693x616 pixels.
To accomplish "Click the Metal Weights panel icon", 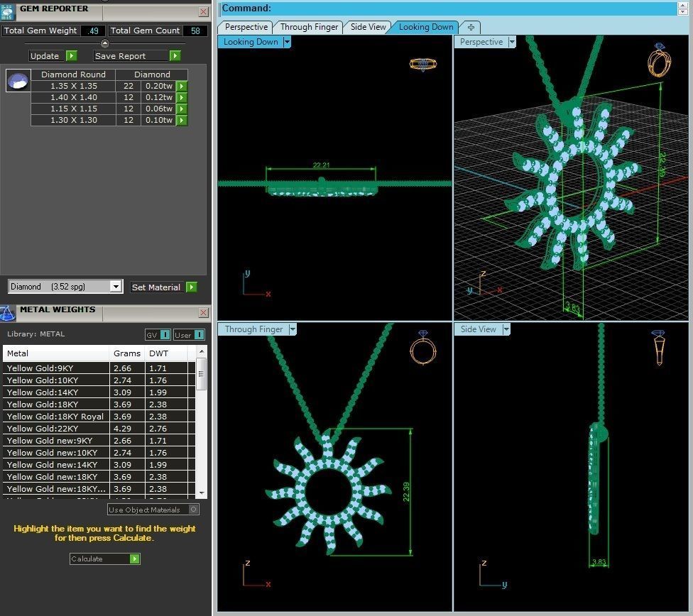I will coord(8,313).
